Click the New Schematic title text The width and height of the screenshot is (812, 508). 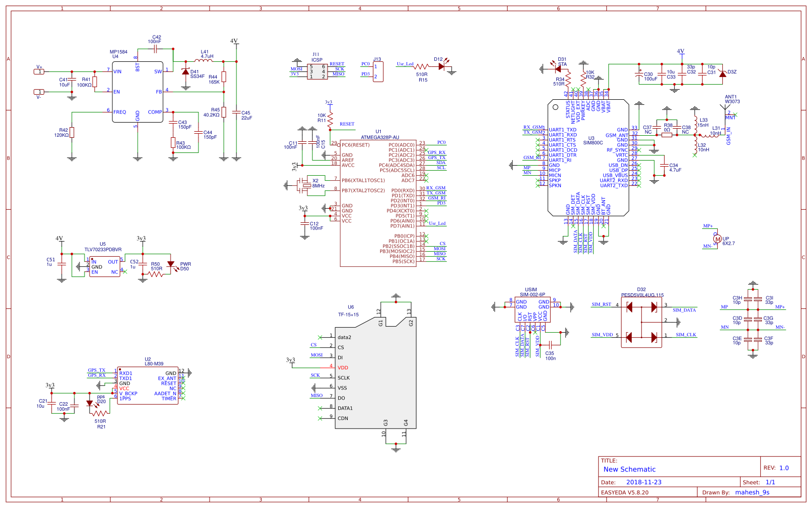click(x=629, y=469)
